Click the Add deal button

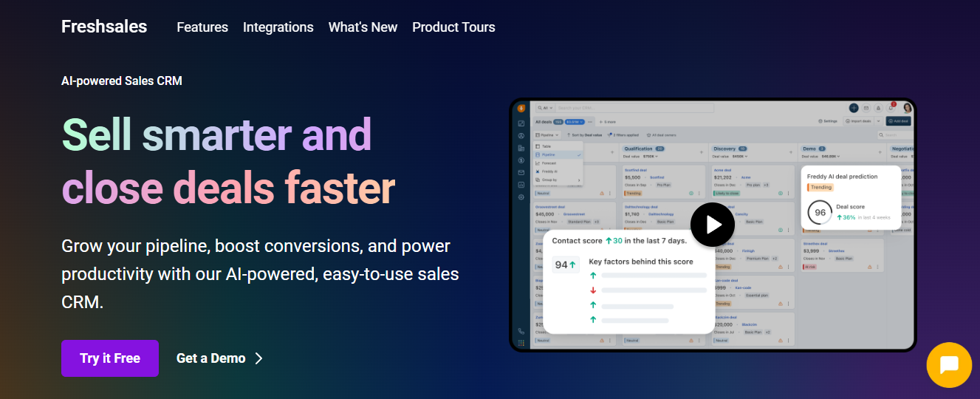pos(898,121)
